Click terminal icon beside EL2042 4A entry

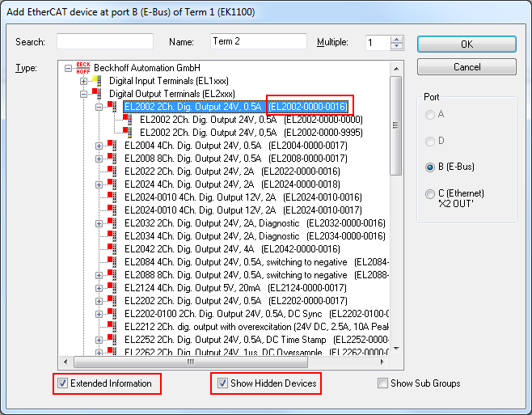click(112, 249)
